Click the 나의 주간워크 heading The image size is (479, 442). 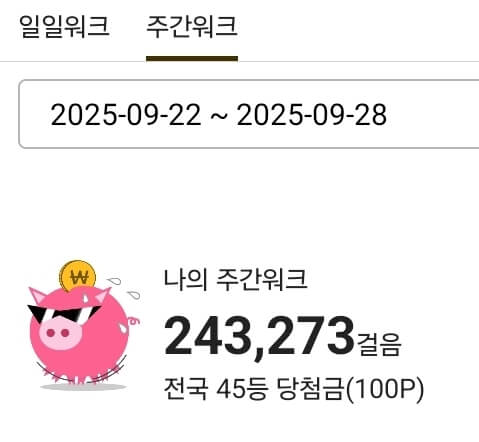point(235,280)
